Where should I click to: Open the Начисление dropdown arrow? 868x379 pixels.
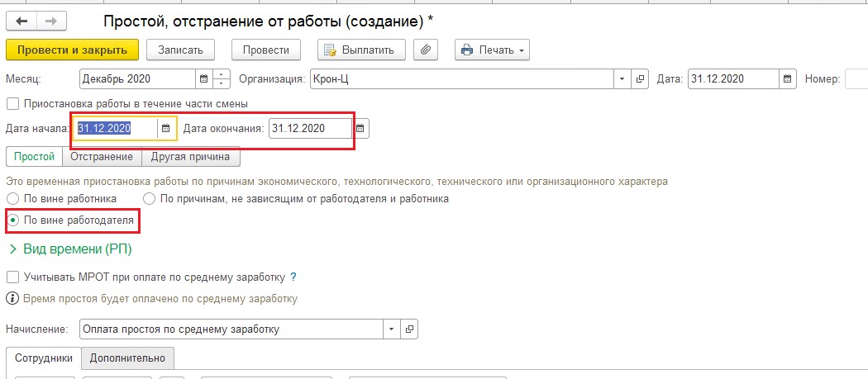(x=391, y=329)
